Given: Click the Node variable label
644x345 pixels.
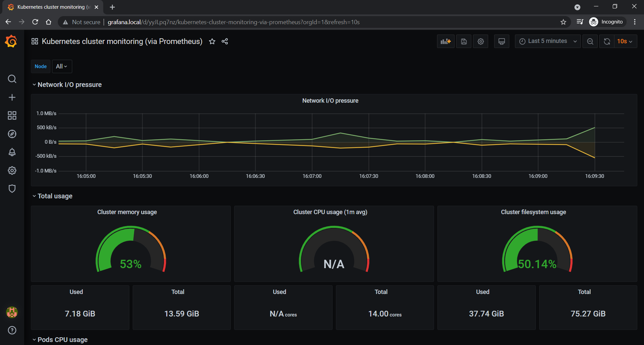Looking at the screenshot, I should 41,66.
